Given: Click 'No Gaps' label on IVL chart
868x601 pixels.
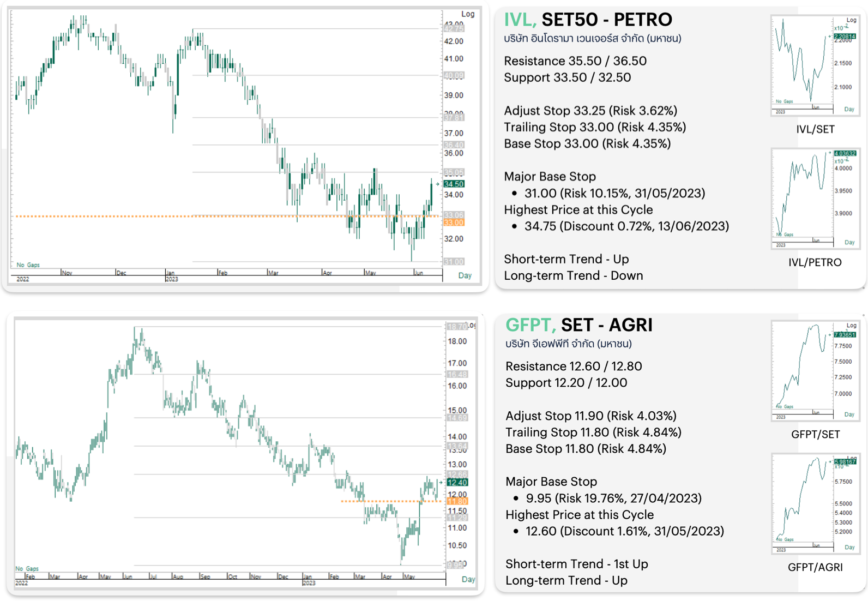Looking at the screenshot, I should pos(28,265).
